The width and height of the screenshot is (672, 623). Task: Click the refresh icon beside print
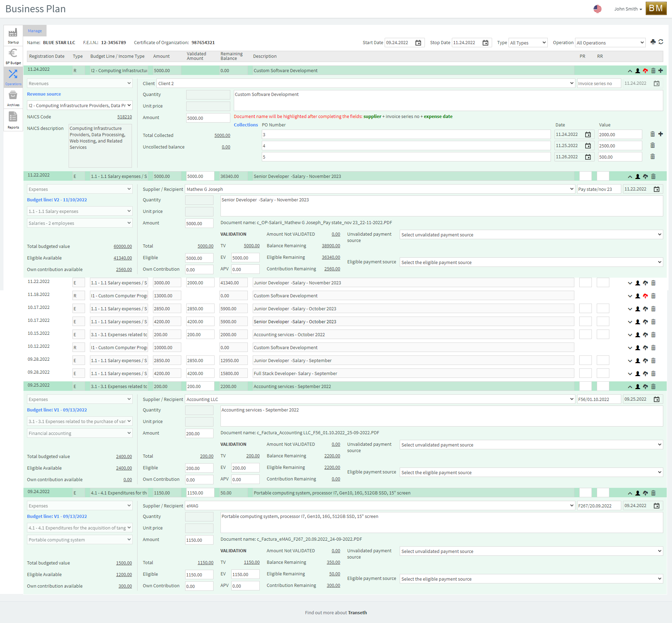point(661,42)
